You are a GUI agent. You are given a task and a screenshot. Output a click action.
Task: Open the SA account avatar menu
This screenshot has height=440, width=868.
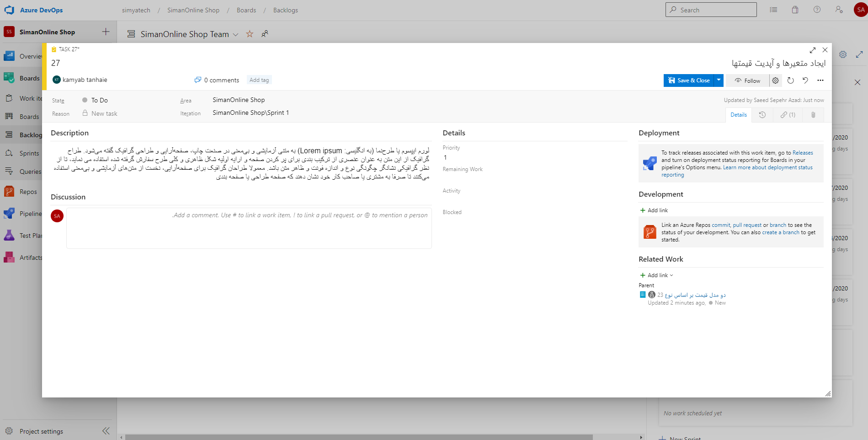pyautogui.click(x=860, y=10)
